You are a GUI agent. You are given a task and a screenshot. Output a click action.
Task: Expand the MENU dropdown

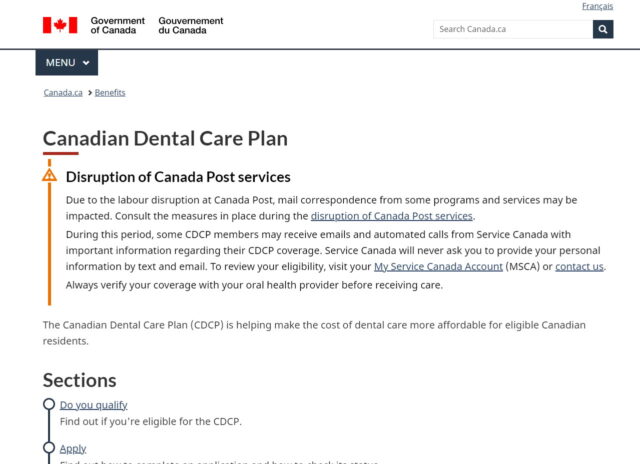click(x=67, y=62)
